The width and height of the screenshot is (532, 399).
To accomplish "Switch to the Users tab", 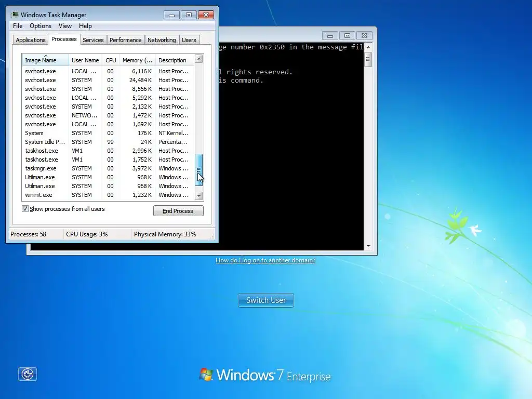I will [189, 40].
